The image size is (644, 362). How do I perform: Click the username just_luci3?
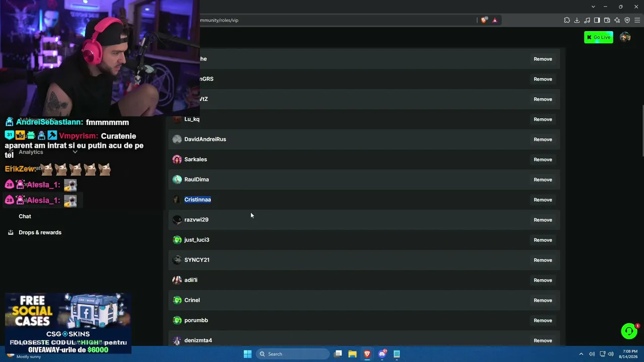point(197,240)
